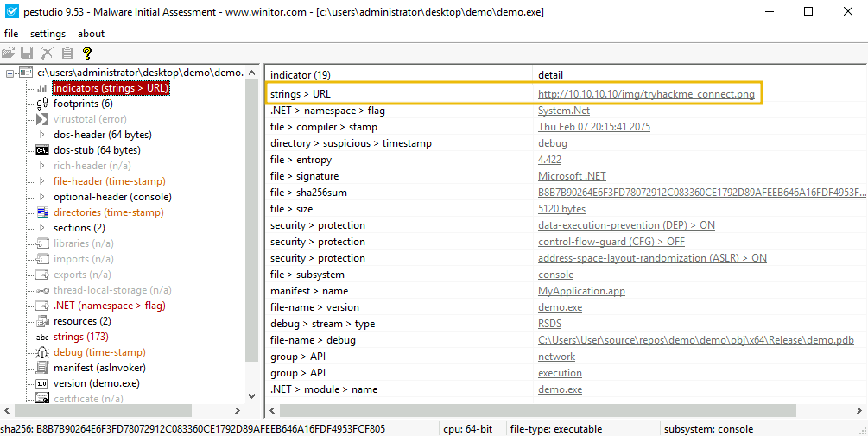868x436 pixels.
Task: Click the indicator (19) column header
Action: coord(398,75)
